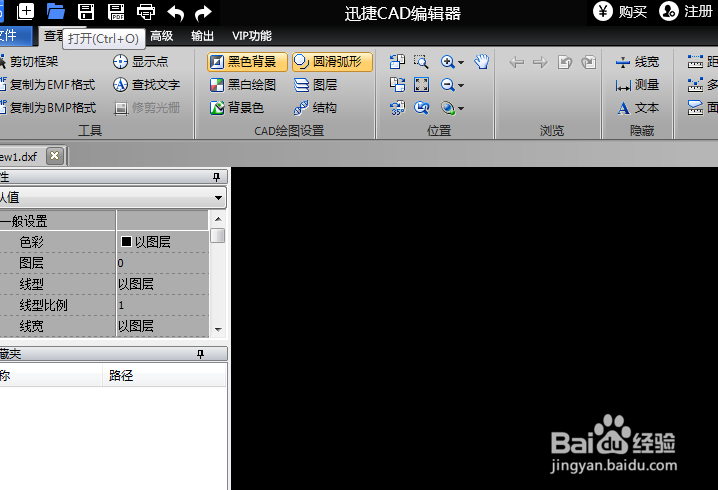Image resolution: width=718 pixels, height=490 pixels.
Task: Redo the last action
Action: tap(203, 13)
